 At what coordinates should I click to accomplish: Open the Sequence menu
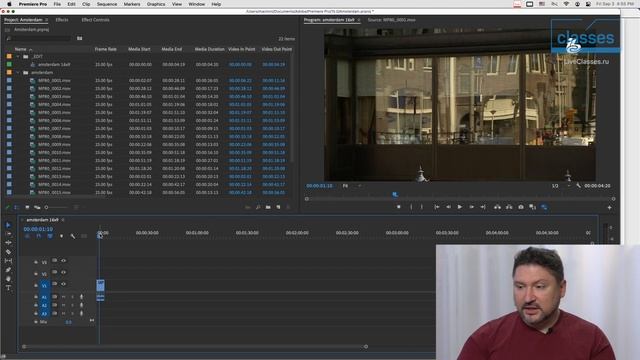[x=107, y=4]
